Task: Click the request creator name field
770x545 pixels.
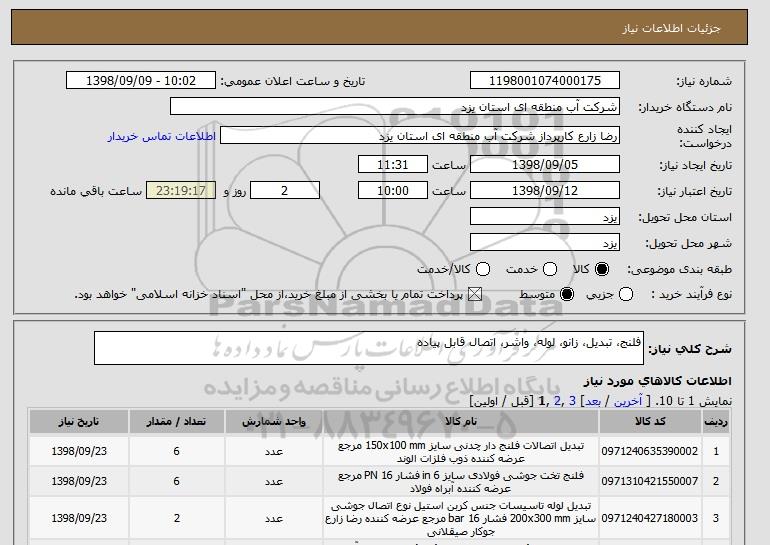Action: 420,136
